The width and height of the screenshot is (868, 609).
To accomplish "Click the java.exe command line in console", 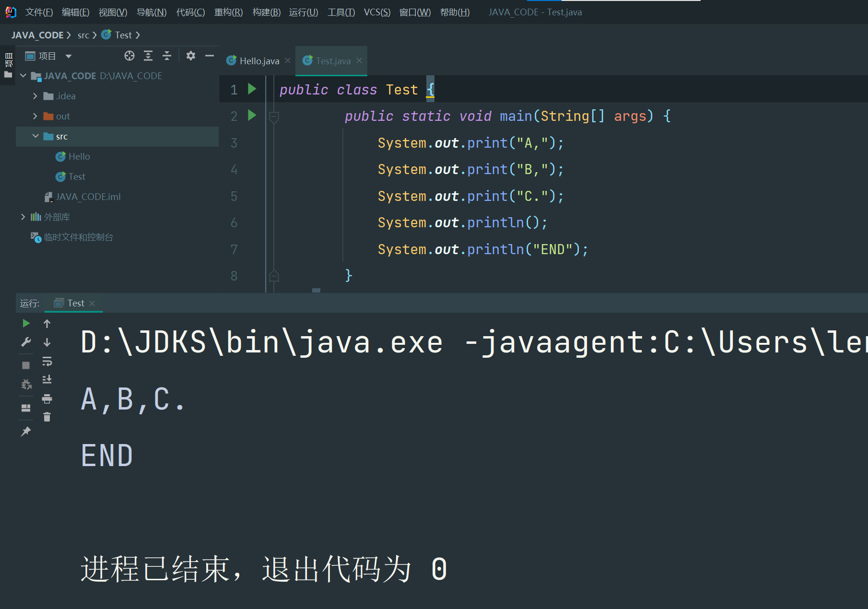I will 473,342.
